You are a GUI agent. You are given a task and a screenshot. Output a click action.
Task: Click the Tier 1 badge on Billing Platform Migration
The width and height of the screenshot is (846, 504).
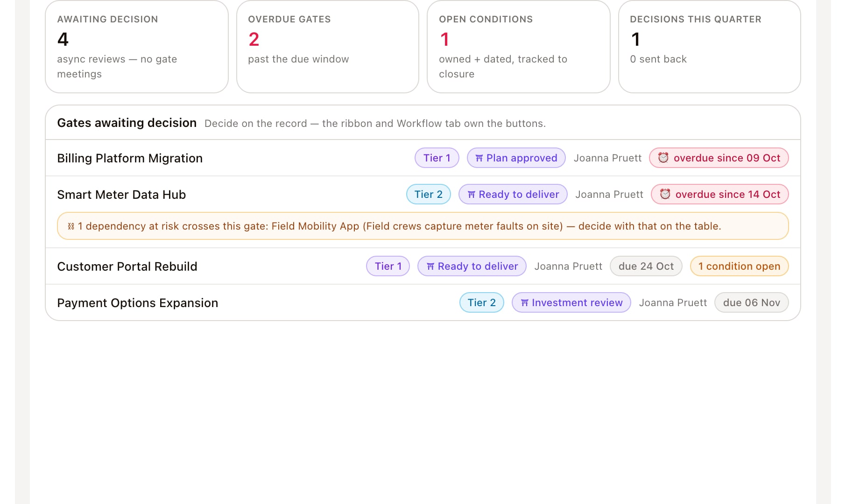[x=437, y=158]
